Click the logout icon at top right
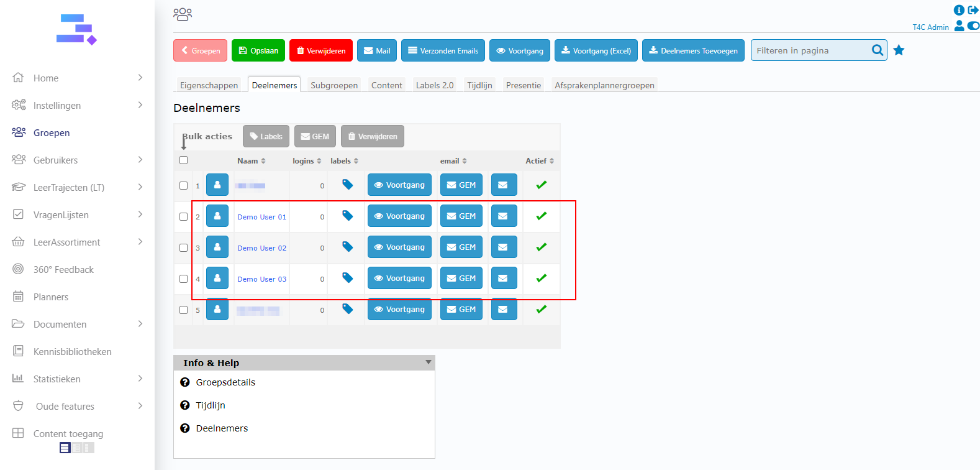The image size is (980, 470). (973, 10)
